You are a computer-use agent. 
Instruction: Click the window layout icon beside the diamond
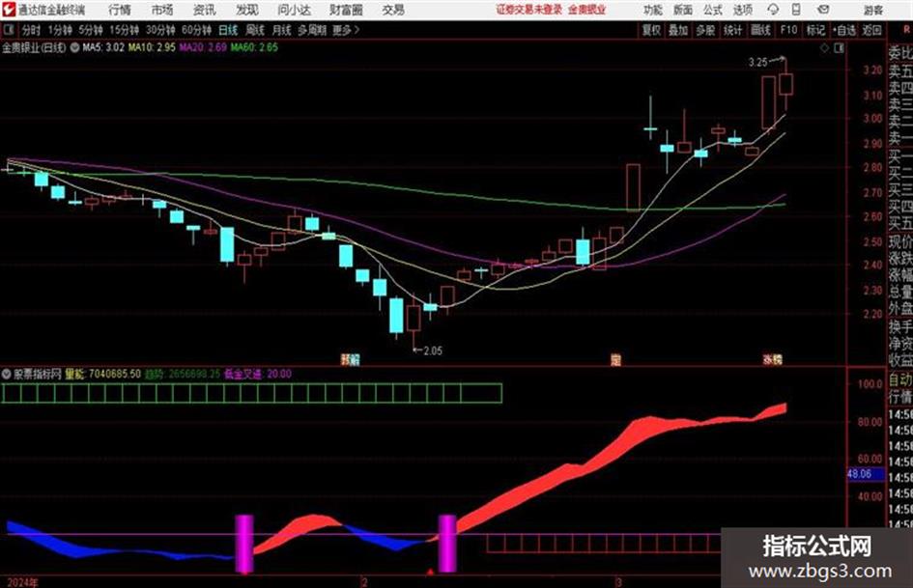tap(839, 48)
